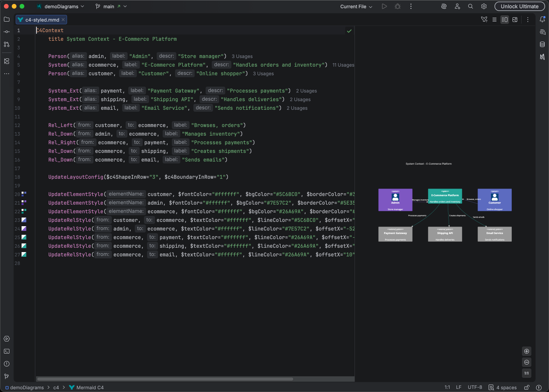The width and height of the screenshot is (549, 392).
Task: Toggle file read-only lock in the status bar
Action: (x=527, y=387)
